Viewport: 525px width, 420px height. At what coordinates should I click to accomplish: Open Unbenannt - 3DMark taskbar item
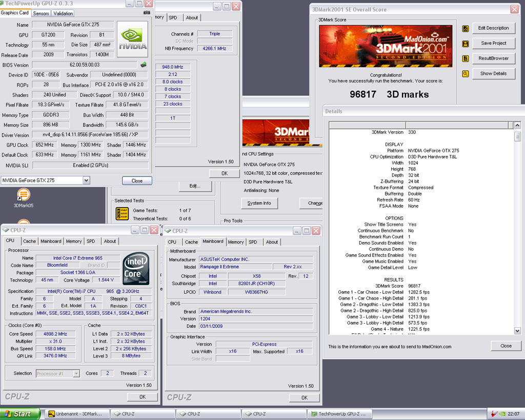click(78, 414)
